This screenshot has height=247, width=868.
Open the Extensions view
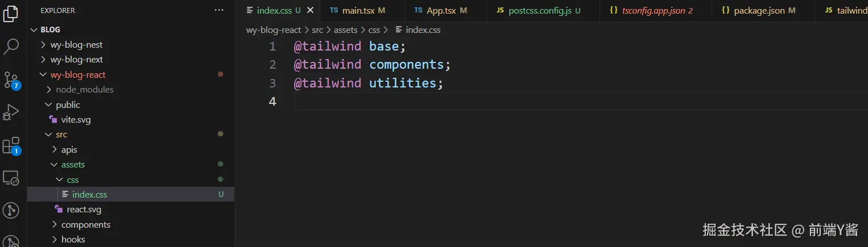click(11, 145)
